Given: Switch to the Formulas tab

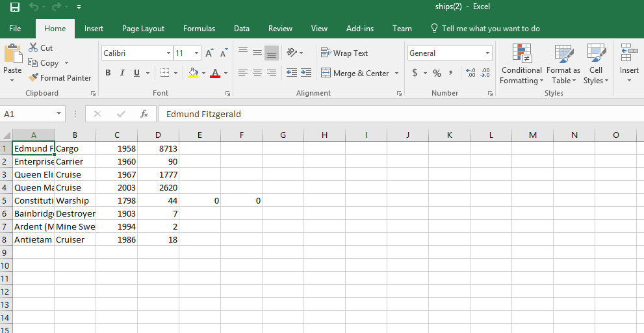Looking at the screenshot, I should [x=200, y=29].
